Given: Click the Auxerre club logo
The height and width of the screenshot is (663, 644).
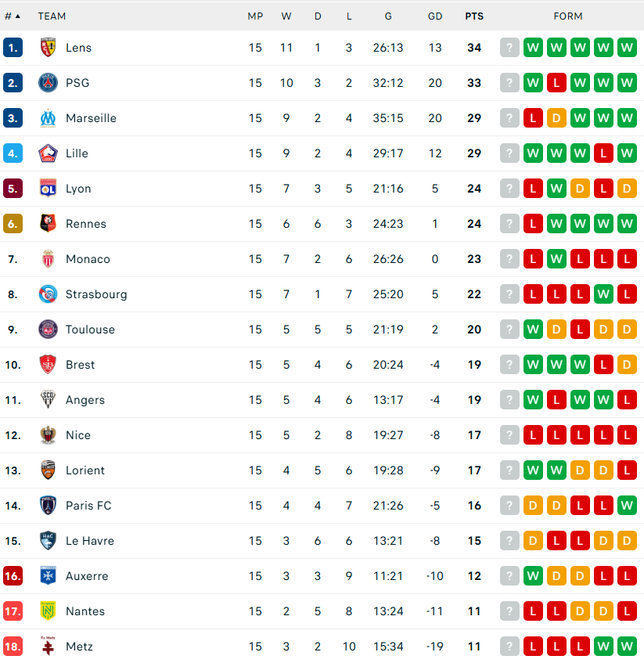Looking at the screenshot, I should tap(49, 576).
